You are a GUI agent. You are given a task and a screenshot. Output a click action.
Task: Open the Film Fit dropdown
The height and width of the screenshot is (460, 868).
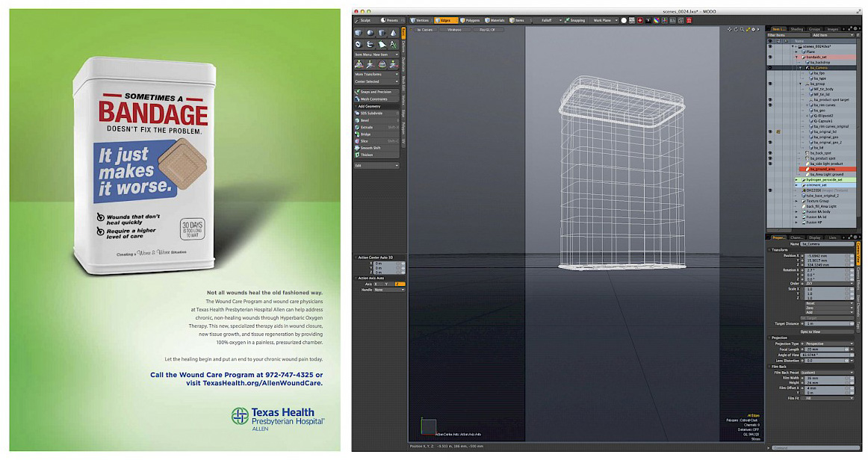click(828, 398)
